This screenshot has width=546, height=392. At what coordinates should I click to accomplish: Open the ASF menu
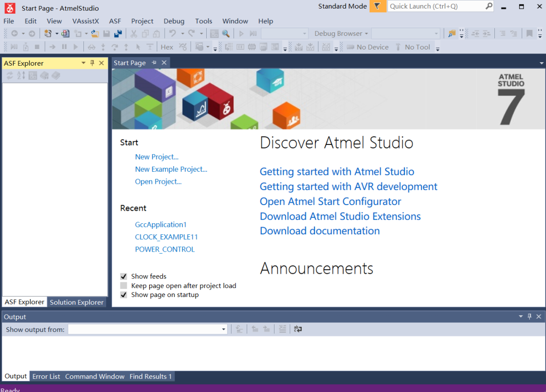click(115, 21)
